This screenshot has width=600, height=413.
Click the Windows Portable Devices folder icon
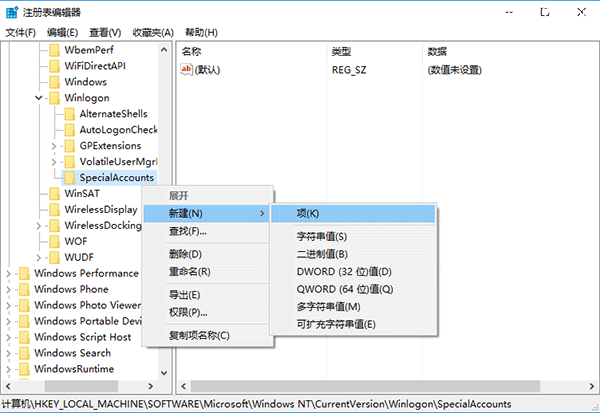tap(24, 322)
